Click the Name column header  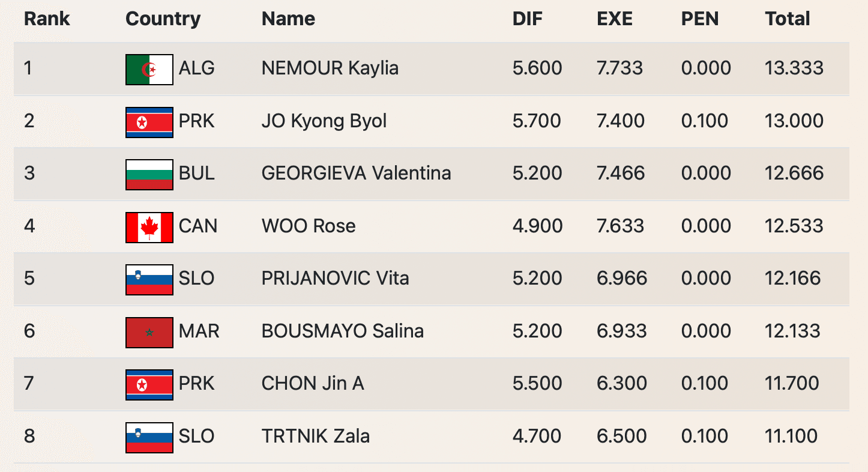[x=288, y=19]
